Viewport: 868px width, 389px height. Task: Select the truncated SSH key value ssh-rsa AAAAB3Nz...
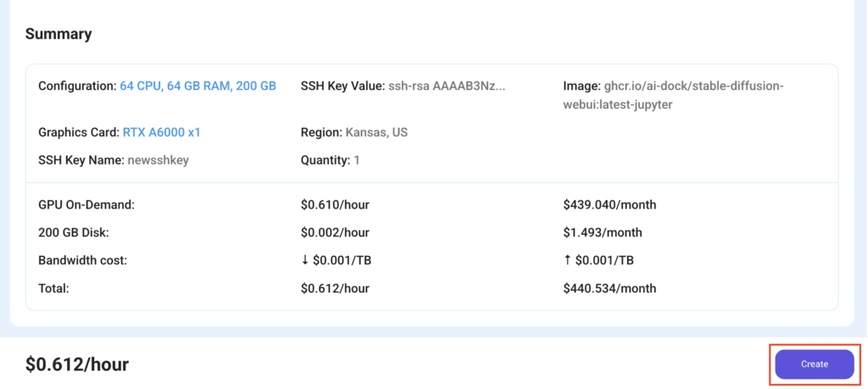[447, 86]
